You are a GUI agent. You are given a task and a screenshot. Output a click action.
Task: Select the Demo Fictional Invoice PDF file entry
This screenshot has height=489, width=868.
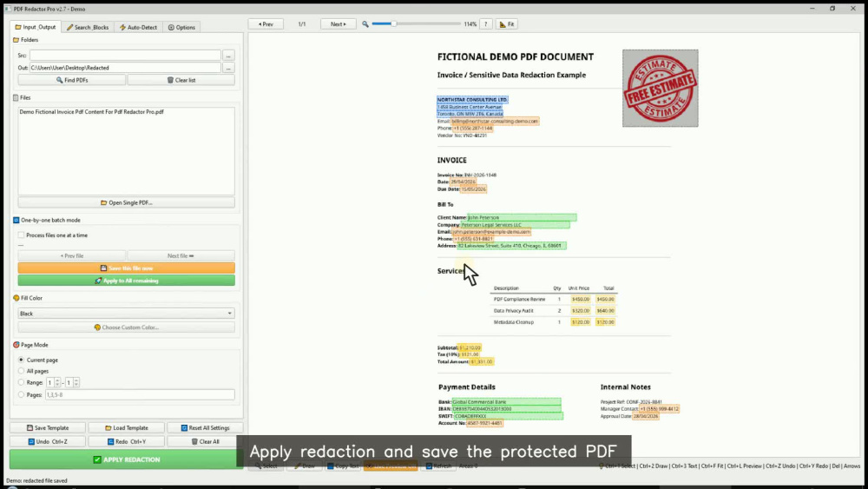[x=91, y=112]
